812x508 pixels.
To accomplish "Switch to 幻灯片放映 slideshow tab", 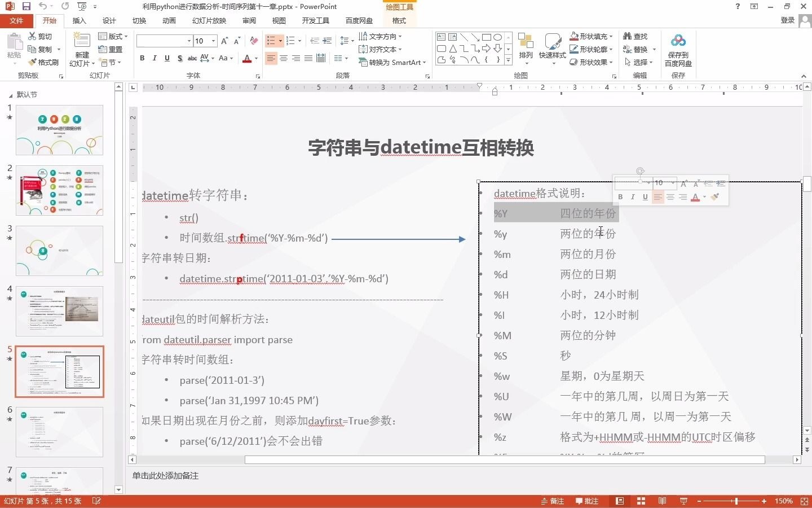I will click(x=209, y=20).
